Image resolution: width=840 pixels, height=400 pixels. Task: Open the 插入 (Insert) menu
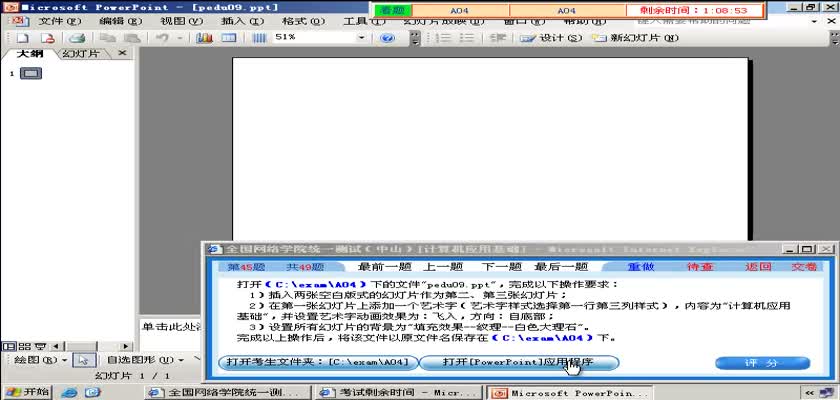[x=243, y=21]
